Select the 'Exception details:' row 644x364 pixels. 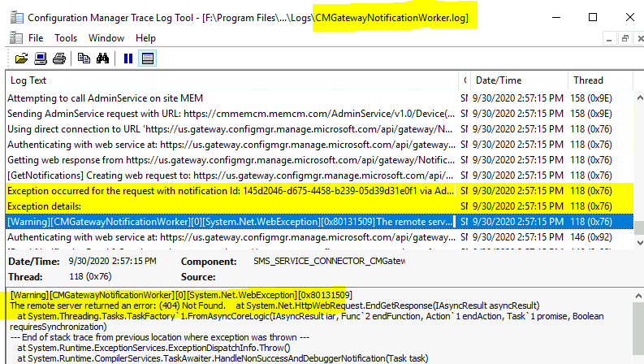319,206
